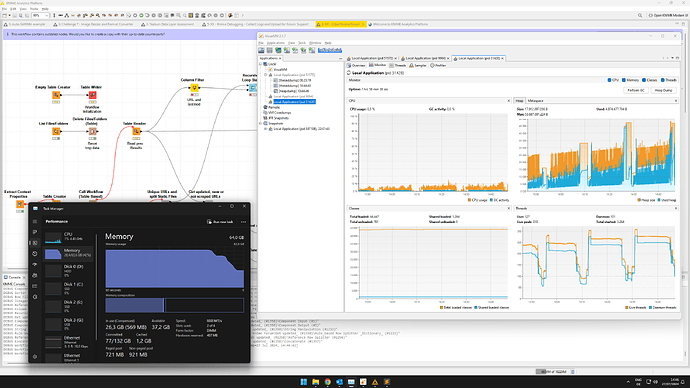Screen dimensions: 690x388
Task: Open the Metaspace tab in memory panel
Action: click(536, 101)
